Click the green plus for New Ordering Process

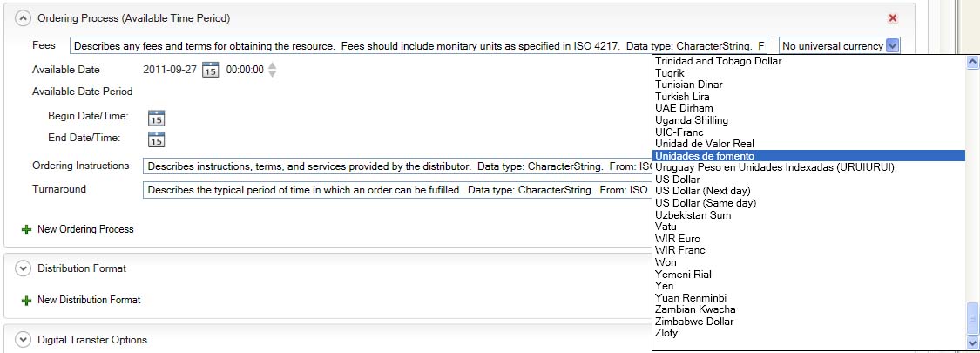pos(26,229)
